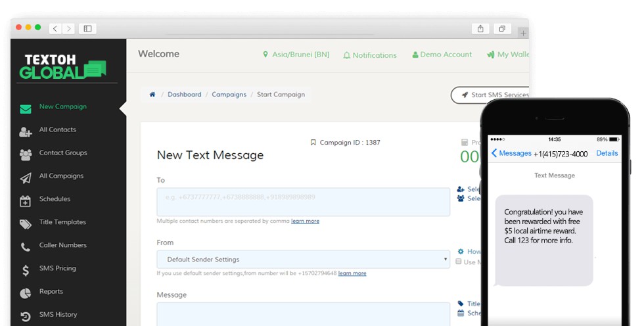Toggle the Use checkbox beside the From field
Screen dimensions: 644x326
point(459,262)
